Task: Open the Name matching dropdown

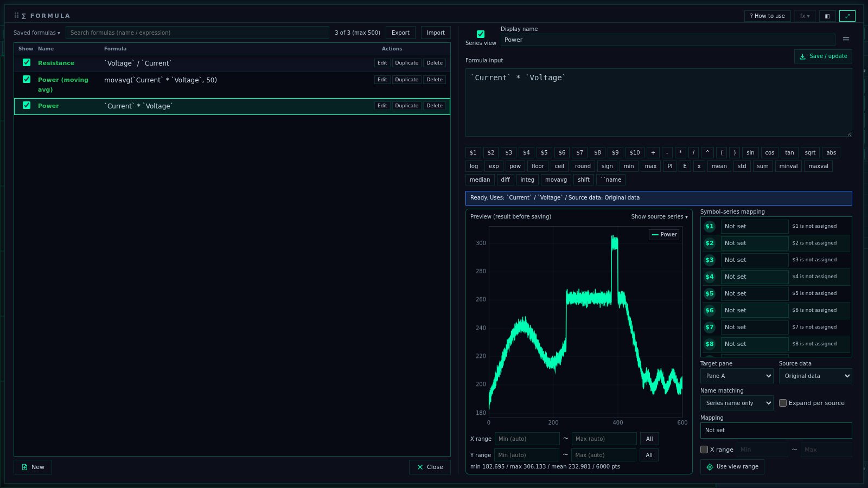Action: [737, 403]
